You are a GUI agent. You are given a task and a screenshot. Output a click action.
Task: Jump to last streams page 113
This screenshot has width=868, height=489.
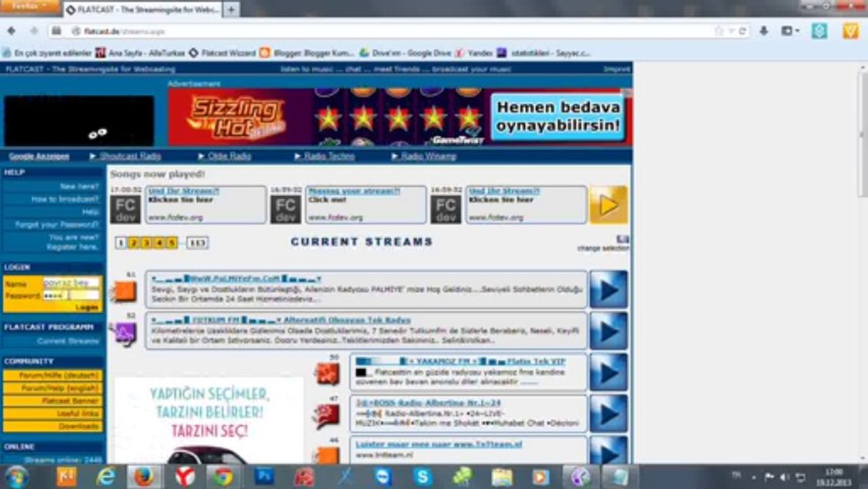point(197,243)
